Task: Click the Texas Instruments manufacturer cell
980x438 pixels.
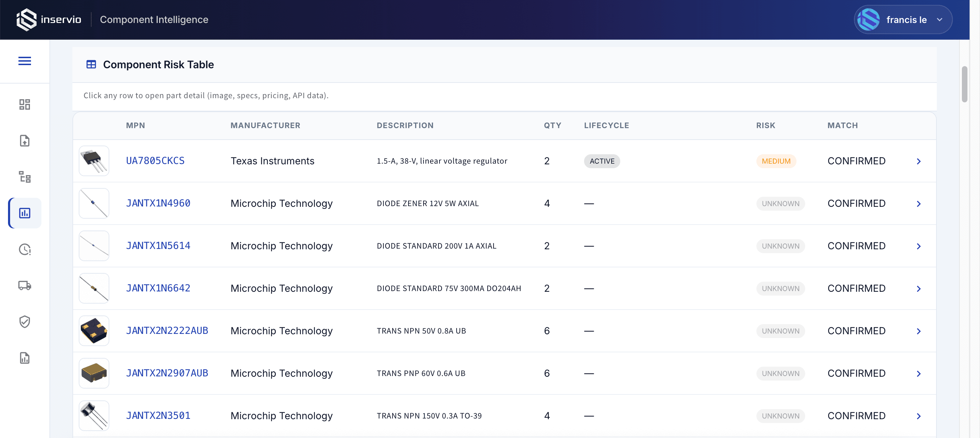Action: pos(272,161)
